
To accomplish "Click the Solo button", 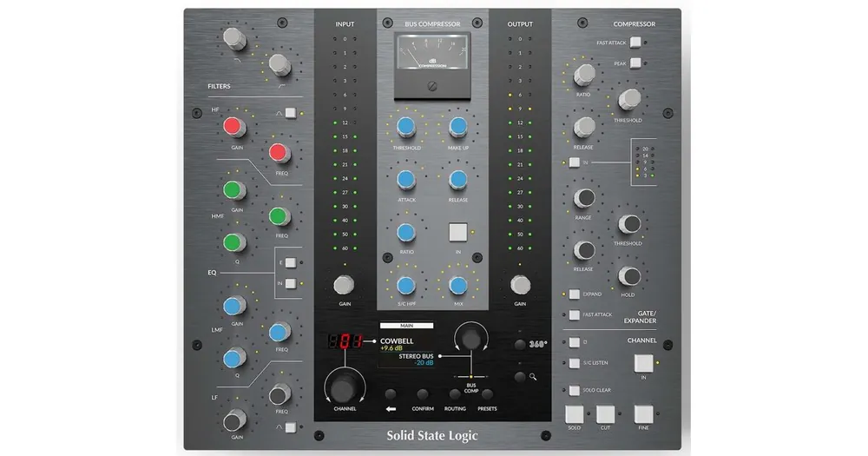I will click(x=574, y=414).
